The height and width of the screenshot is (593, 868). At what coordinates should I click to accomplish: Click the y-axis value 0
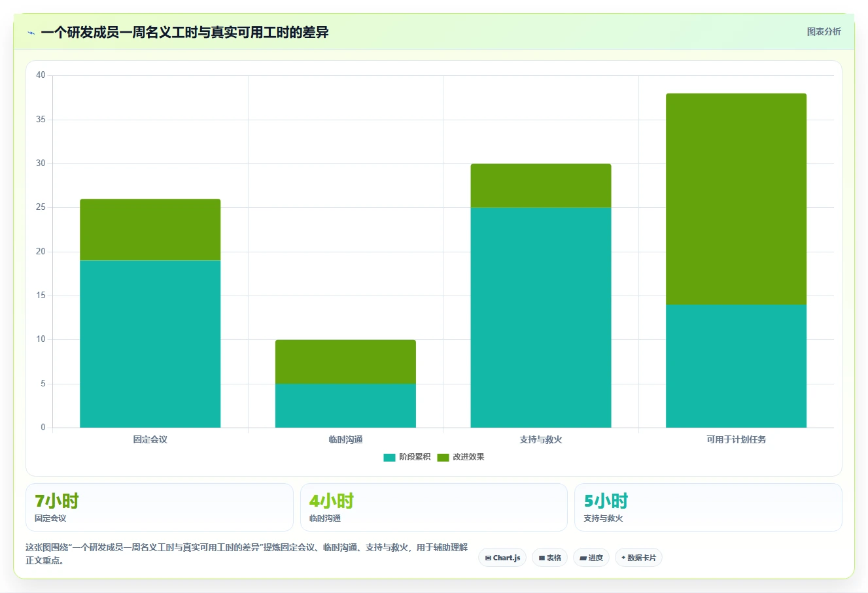(x=43, y=428)
